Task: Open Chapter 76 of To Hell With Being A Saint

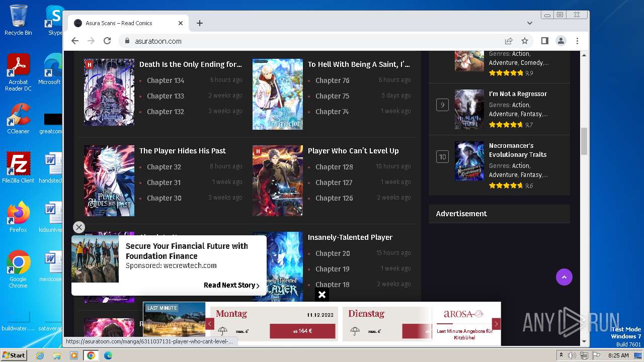Action: pyautogui.click(x=332, y=80)
